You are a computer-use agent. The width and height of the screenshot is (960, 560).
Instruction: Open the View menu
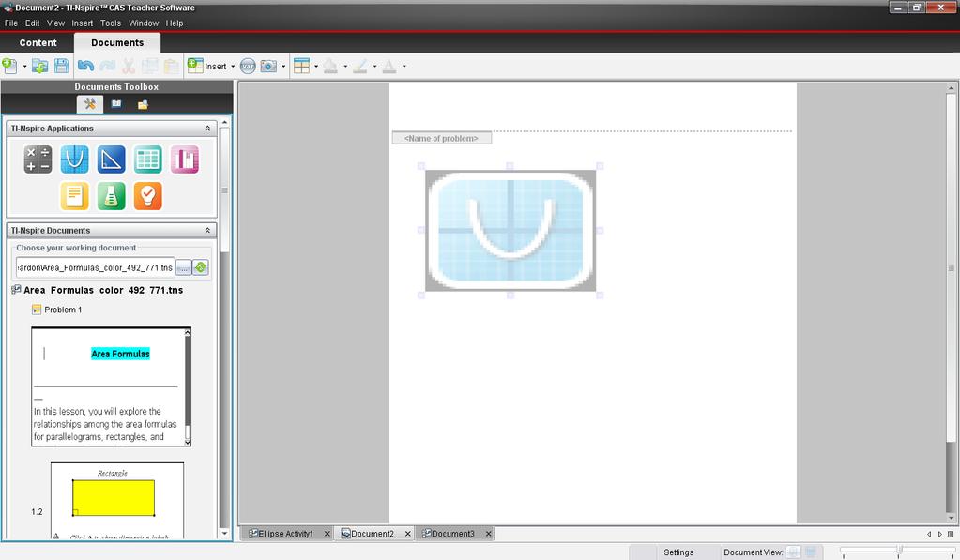pos(55,23)
